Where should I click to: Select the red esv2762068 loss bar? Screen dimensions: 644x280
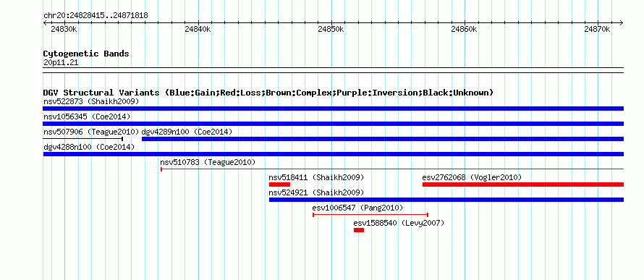[x=523, y=184]
